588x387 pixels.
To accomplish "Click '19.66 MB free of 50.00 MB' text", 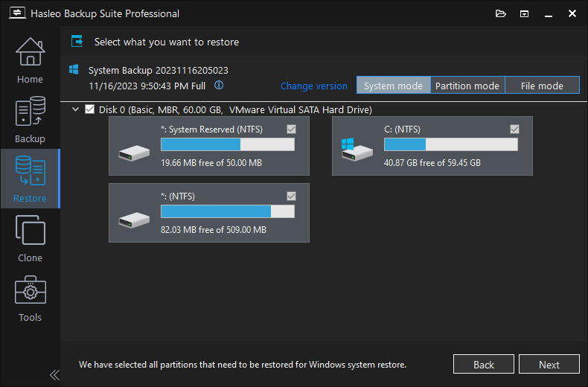I will [x=211, y=163].
